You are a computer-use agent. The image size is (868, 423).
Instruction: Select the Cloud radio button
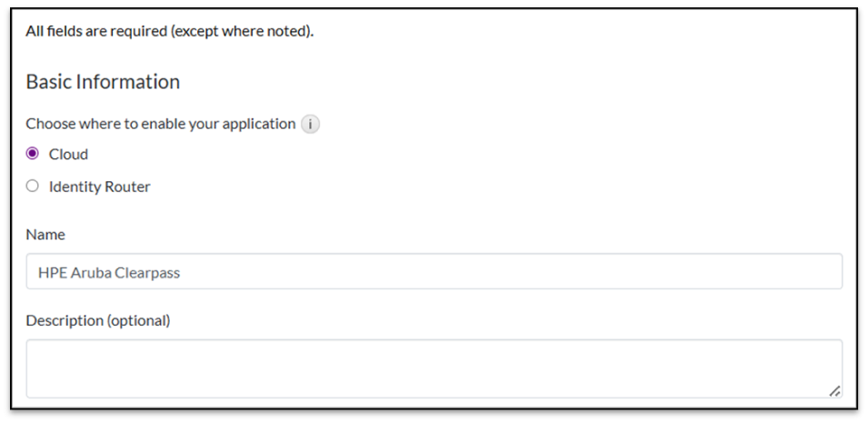click(x=33, y=153)
